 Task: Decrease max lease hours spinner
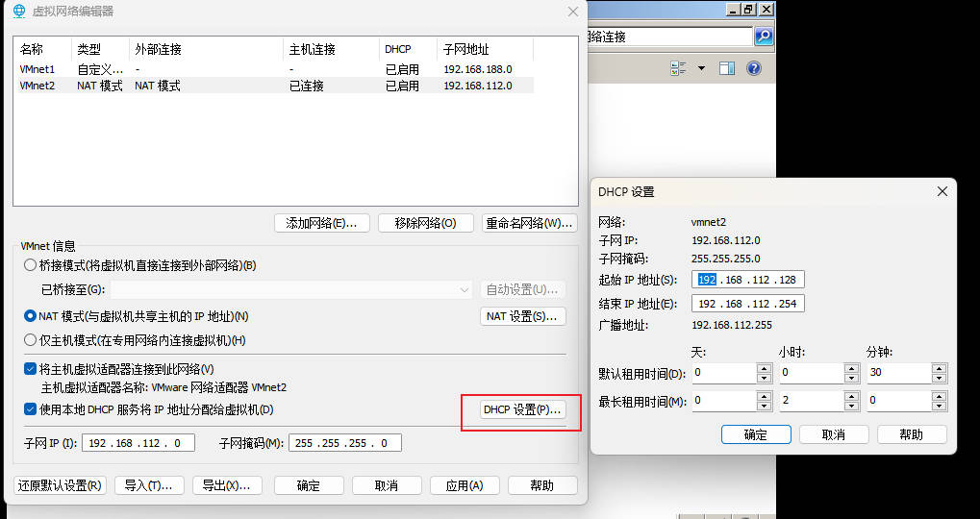click(851, 405)
